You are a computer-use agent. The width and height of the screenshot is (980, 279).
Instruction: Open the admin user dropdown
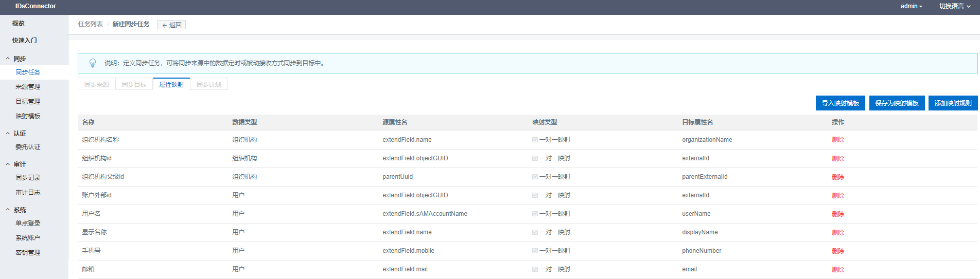click(911, 6)
